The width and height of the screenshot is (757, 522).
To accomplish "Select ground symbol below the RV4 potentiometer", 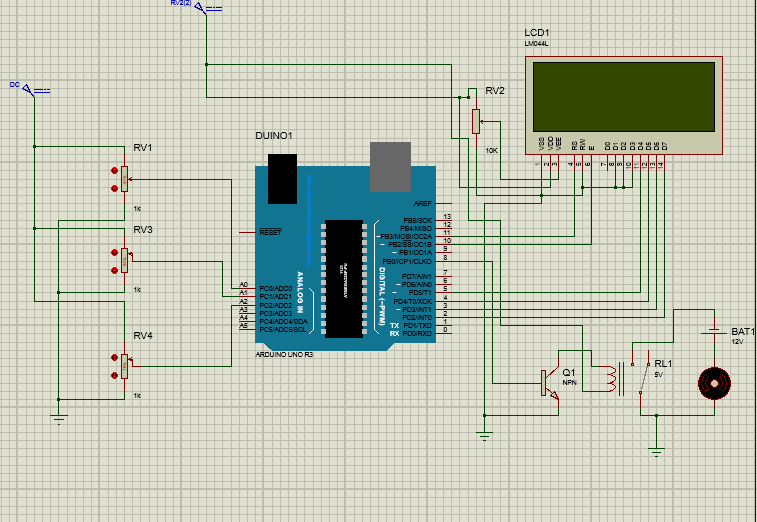I will pos(58,419).
